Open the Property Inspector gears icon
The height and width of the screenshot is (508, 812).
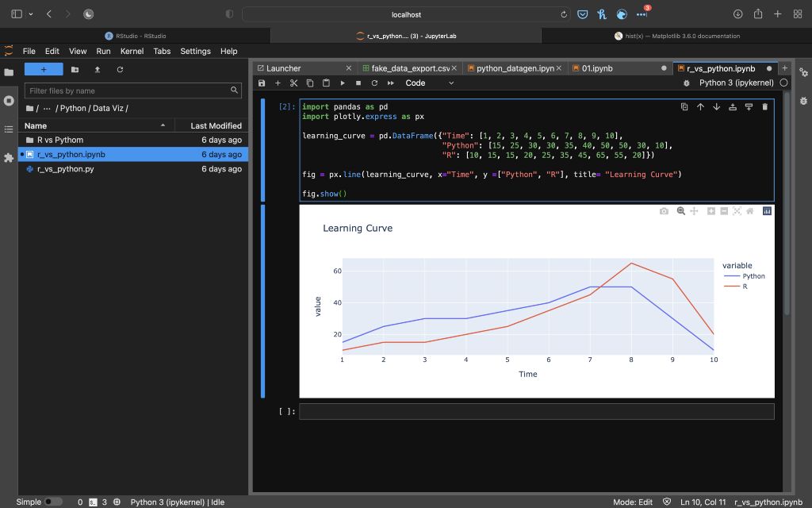click(803, 72)
